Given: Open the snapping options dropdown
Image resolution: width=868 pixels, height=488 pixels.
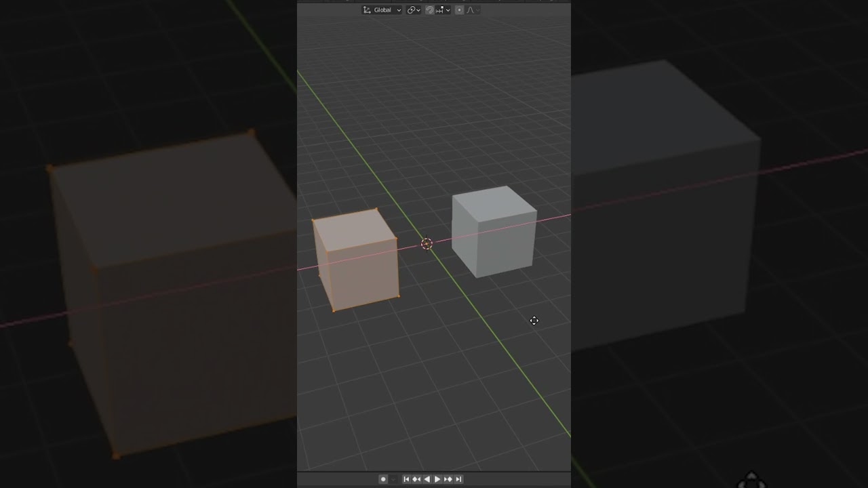Looking at the screenshot, I should coord(443,10).
